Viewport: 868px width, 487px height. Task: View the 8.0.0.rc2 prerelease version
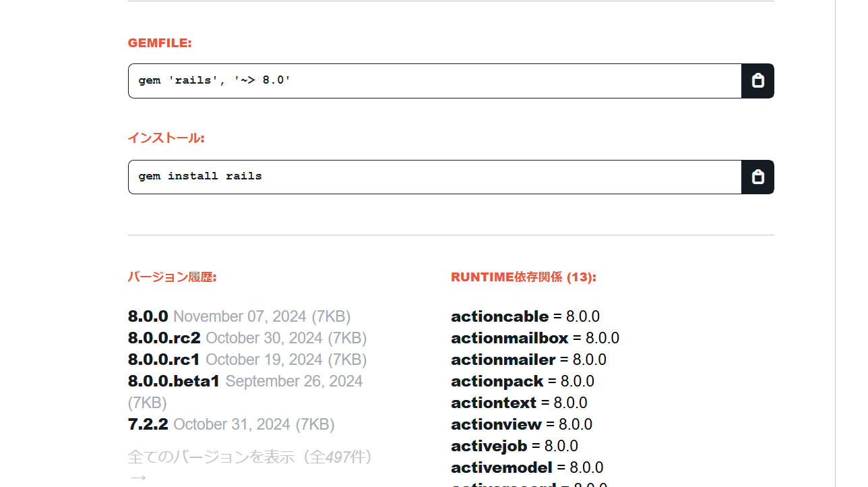coord(164,338)
